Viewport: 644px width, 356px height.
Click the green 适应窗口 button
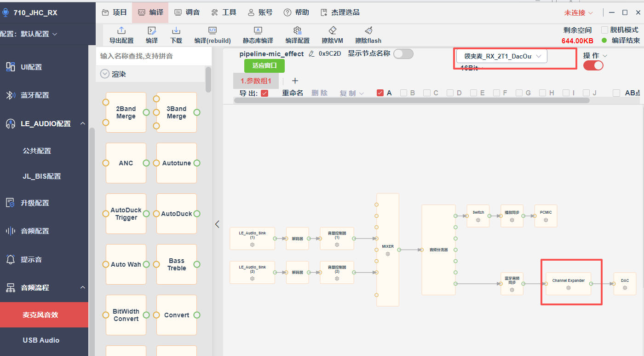264,65
